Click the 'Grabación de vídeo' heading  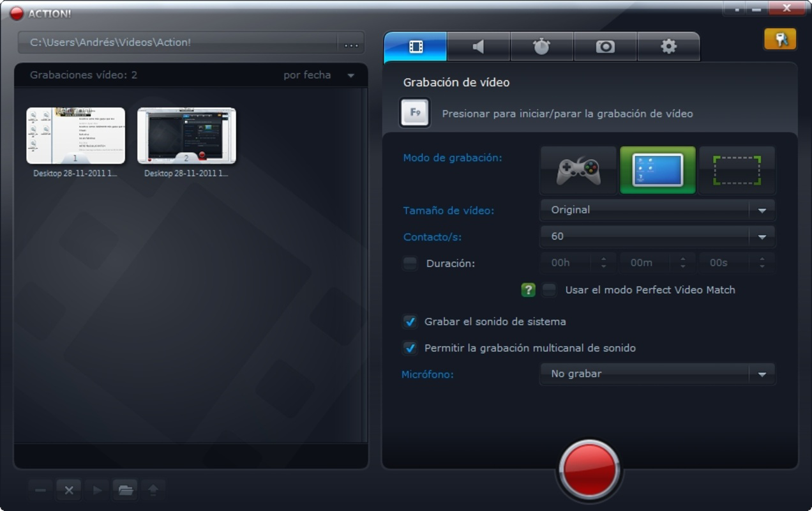tap(456, 82)
